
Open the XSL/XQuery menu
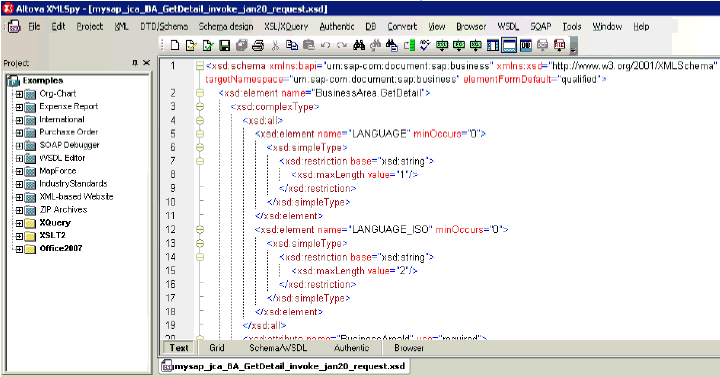tap(286, 27)
